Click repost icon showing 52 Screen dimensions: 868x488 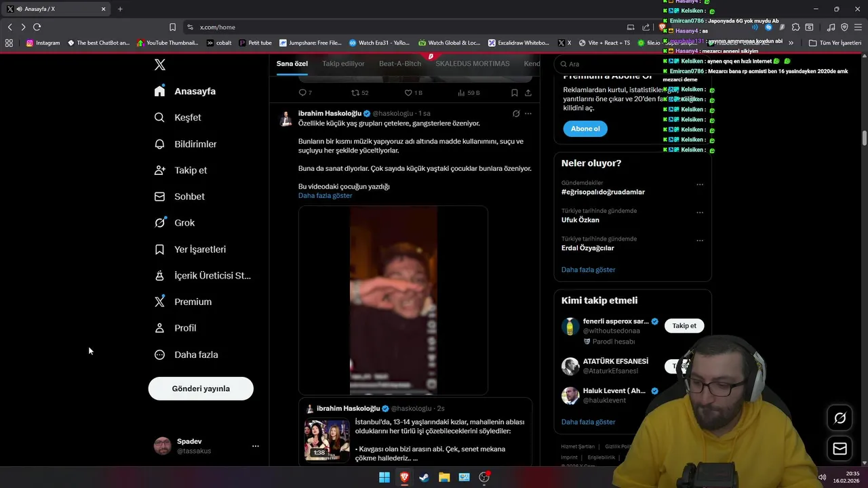pos(359,93)
